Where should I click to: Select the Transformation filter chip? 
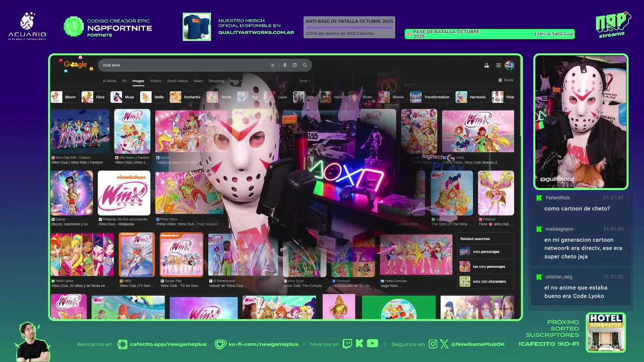point(430,97)
